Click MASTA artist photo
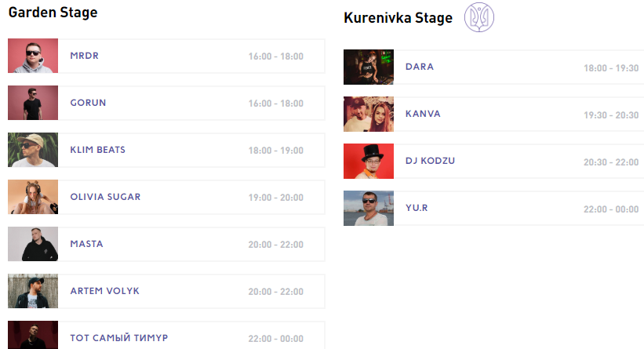The height and width of the screenshot is (349, 644). point(33,245)
